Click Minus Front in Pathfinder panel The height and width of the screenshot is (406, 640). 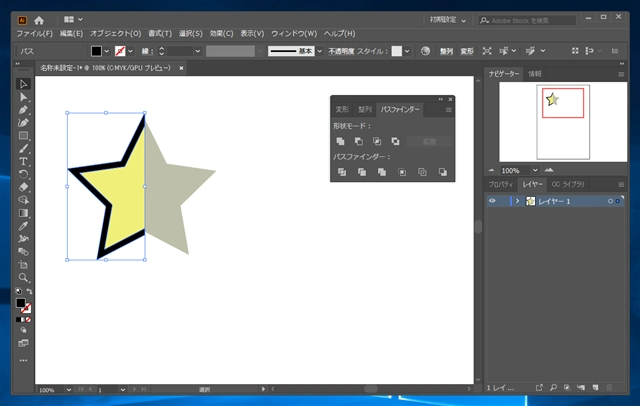point(358,141)
